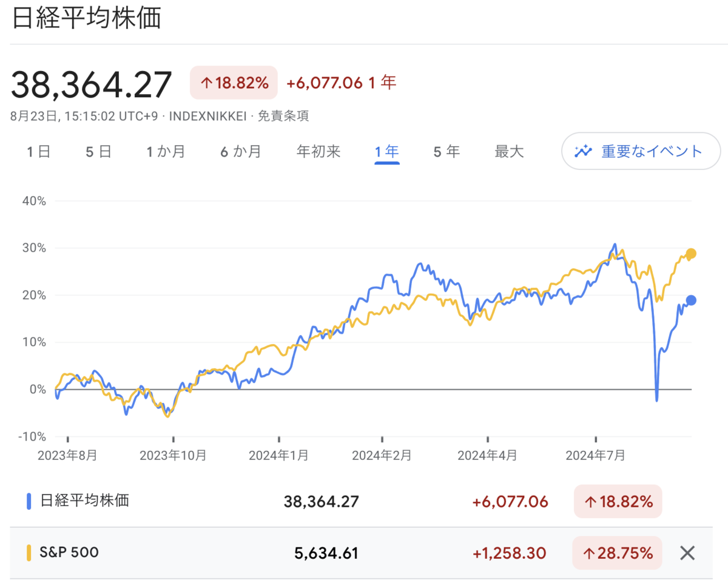728x585 pixels.
Task: Select the 5年 range tab
Action: [447, 152]
